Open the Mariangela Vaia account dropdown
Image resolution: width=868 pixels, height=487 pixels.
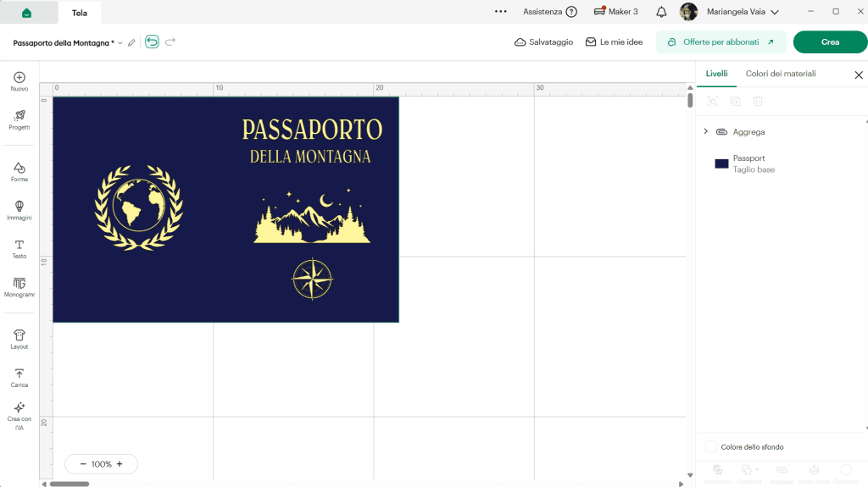(743, 12)
